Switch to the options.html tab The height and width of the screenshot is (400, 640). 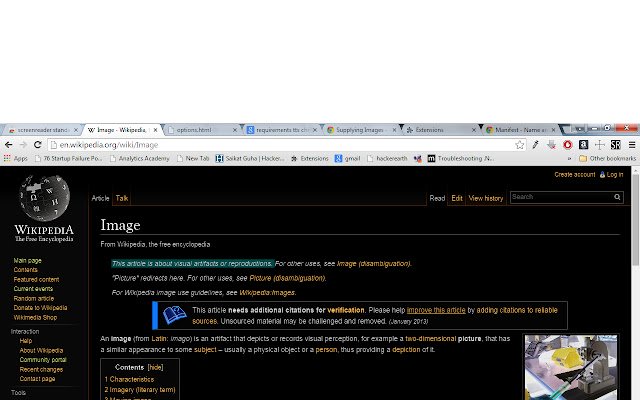[x=201, y=130]
